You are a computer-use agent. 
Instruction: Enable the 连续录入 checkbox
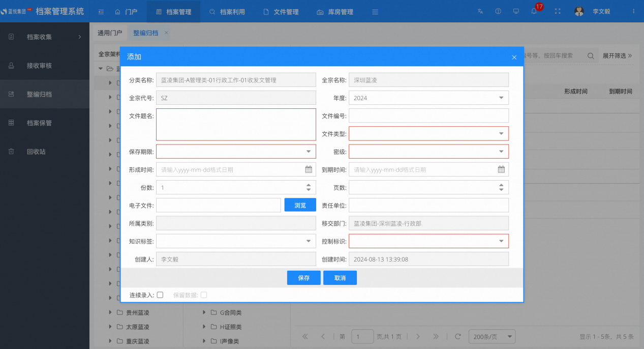point(160,295)
